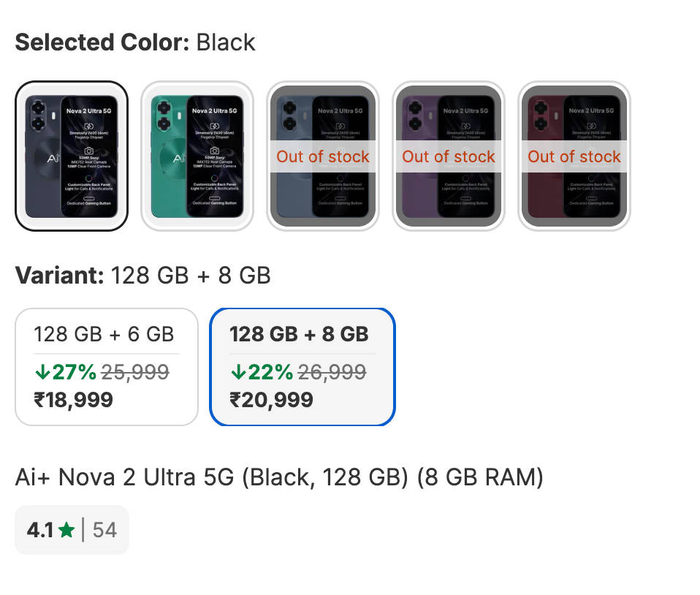Click the ₹20,999 price
This screenshot has height=595, width=700.
pos(271,400)
